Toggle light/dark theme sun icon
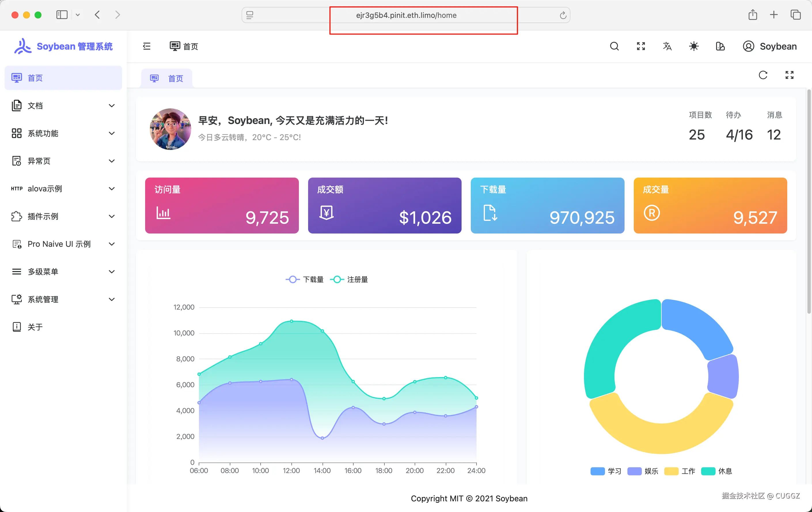 point(694,46)
